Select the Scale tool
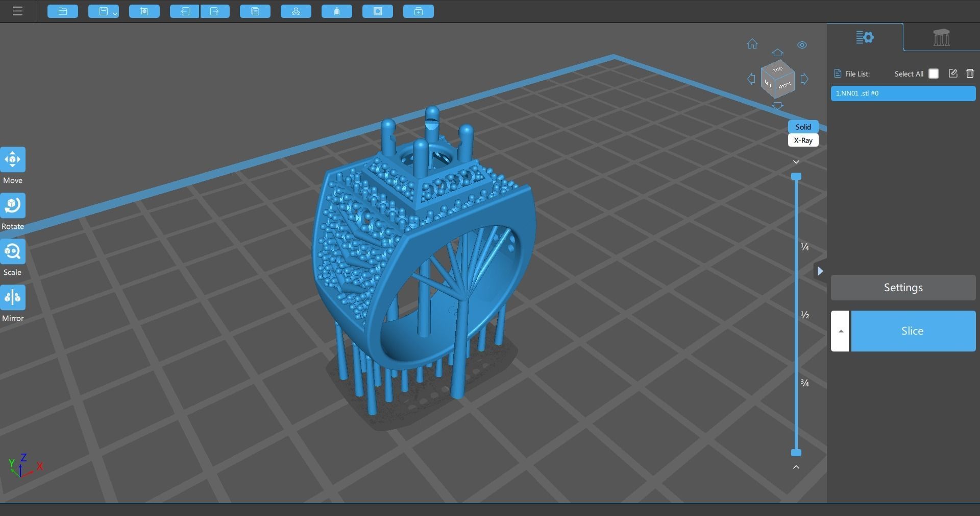Viewport: 980px width, 516px height. [x=13, y=252]
